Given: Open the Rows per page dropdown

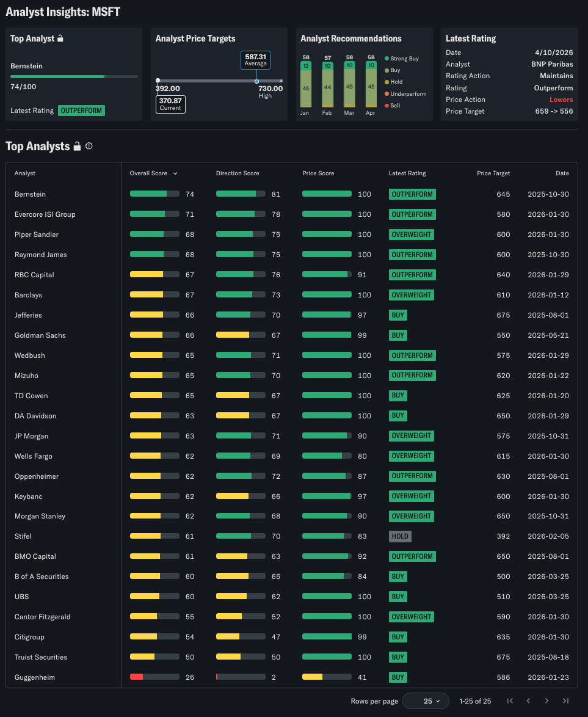Looking at the screenshot, I should point(426,701).
